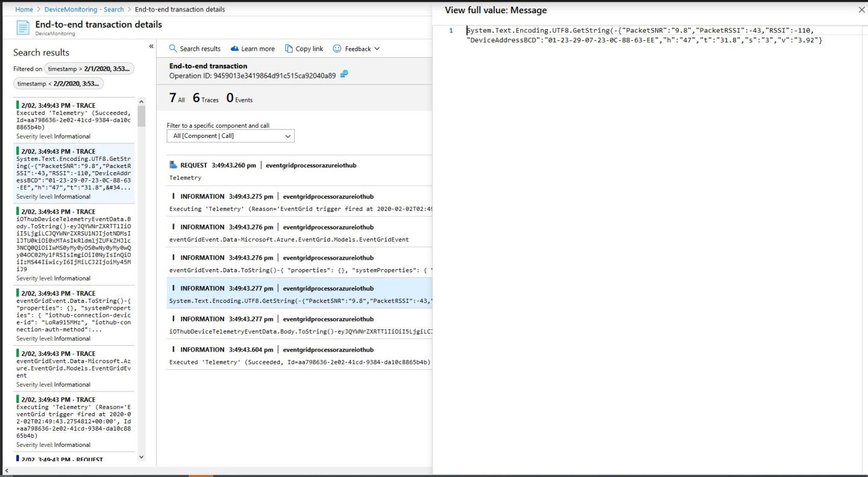The height and width of the screenshot is (477, 868).
Task: Select the System.Text.Encoding.UTF8 trace in search results sidebar
Action: coord(74,173)
